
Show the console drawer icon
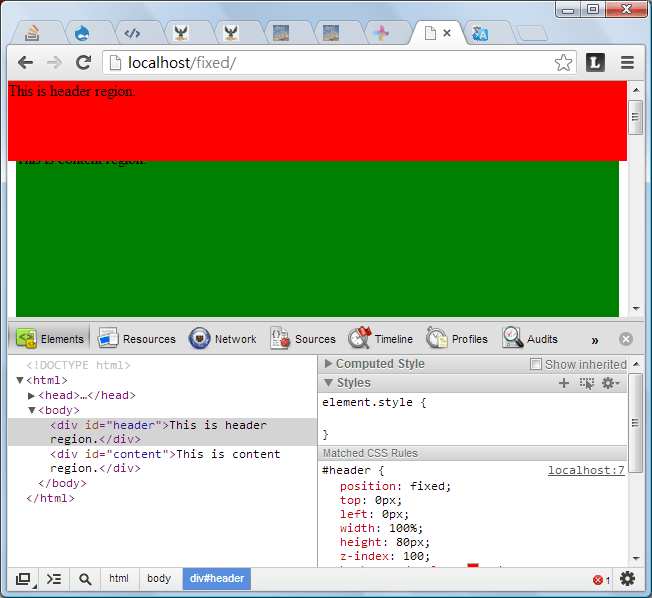[x=54, y=578]
